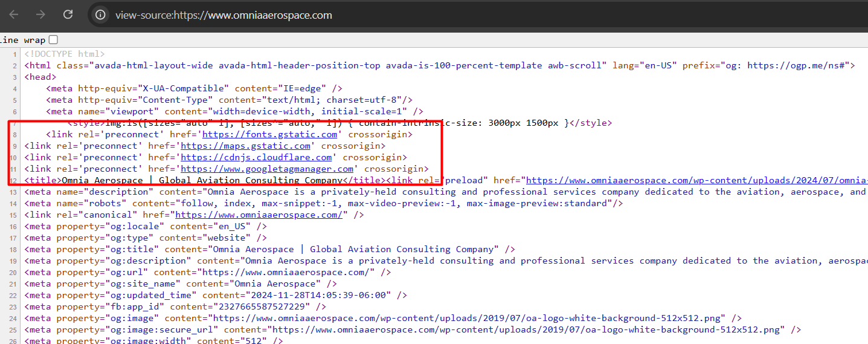Click the html class avada line
The height and width of the screenshot is (344, 868).
tap(440, 65)
